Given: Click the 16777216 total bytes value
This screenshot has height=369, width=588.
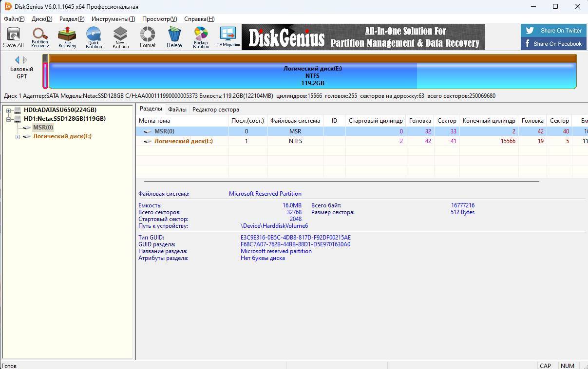Looking at the screenshot, I should click(463, 205).
